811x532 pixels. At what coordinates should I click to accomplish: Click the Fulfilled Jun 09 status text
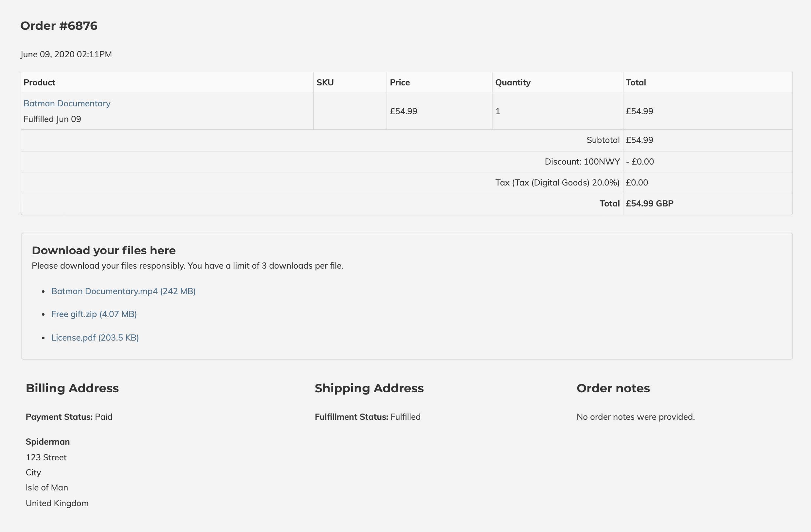click(52, 119)
